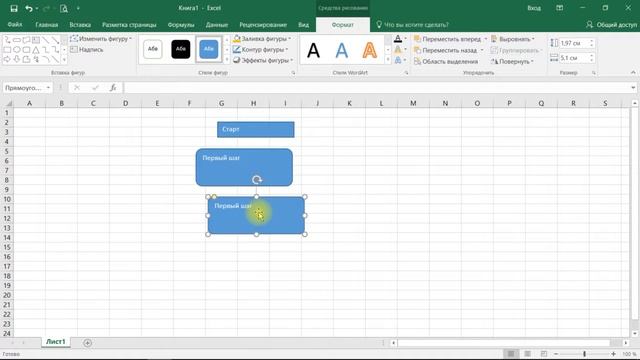This screenshot has width=640, height=360.
Task: Open the print preview quick access icon
Action: tap(64, 8)
